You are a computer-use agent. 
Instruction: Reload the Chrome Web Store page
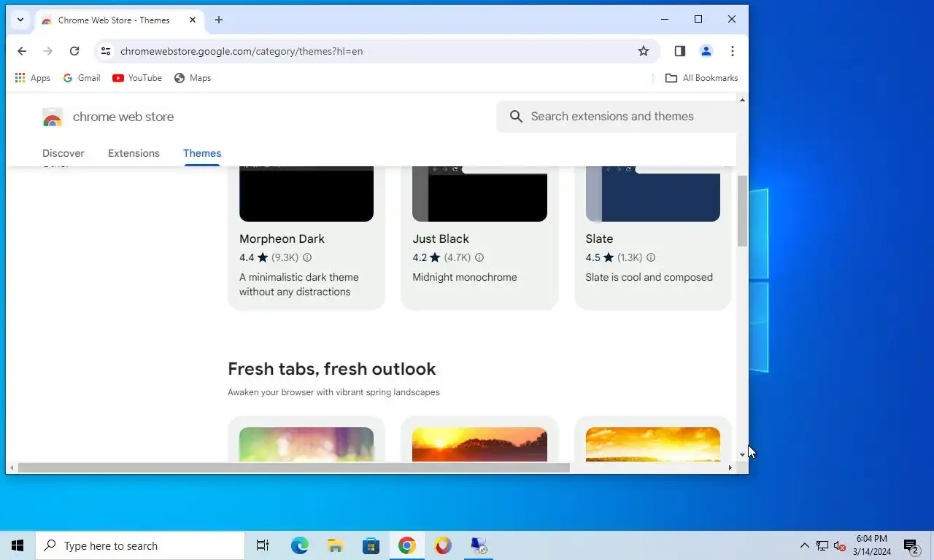74,51
